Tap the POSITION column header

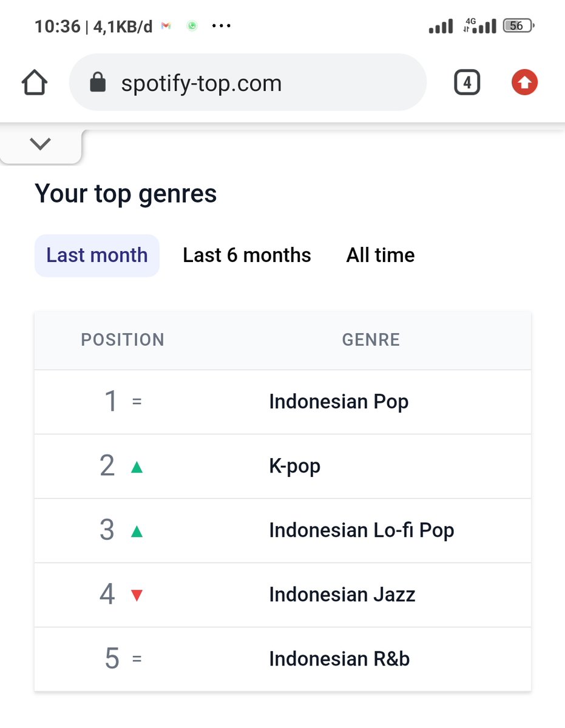123,340
